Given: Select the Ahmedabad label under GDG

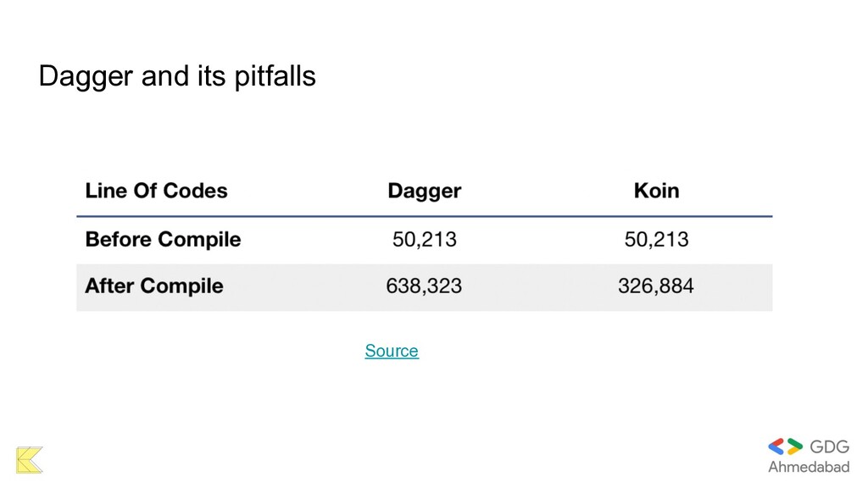Looking at the screenshot, I should click(x=808, y=467).
